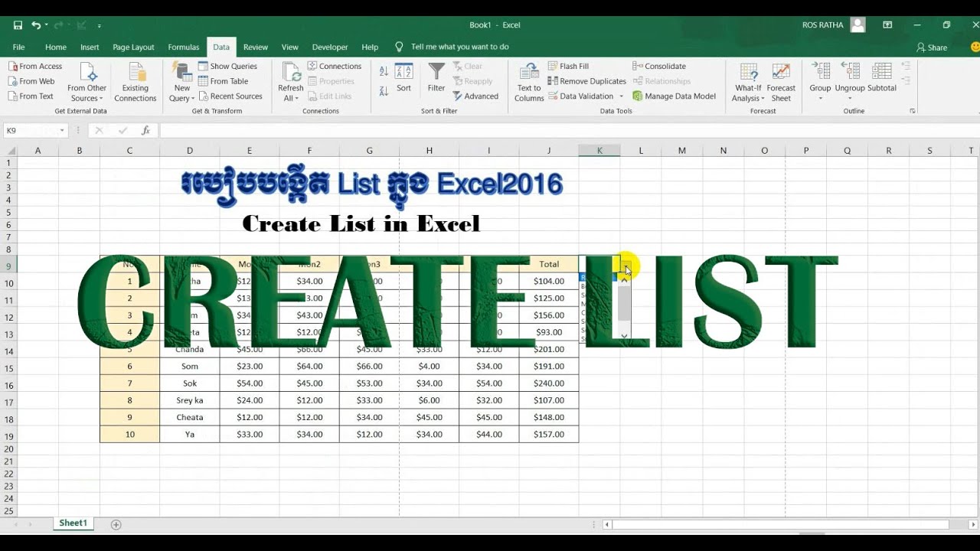Click cell containing $157.00
The height and width of the screenshot is (551, 980).
tap(549, 435)
